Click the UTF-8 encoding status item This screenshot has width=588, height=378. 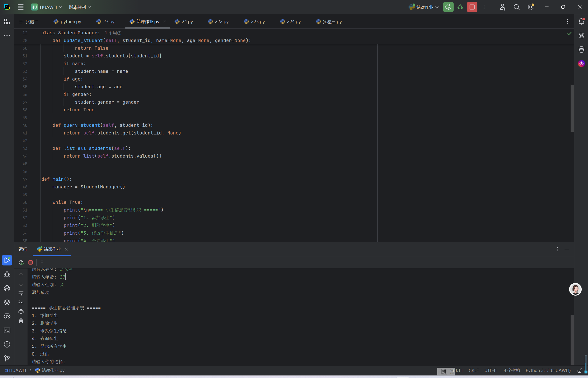[x=490, y=370]
